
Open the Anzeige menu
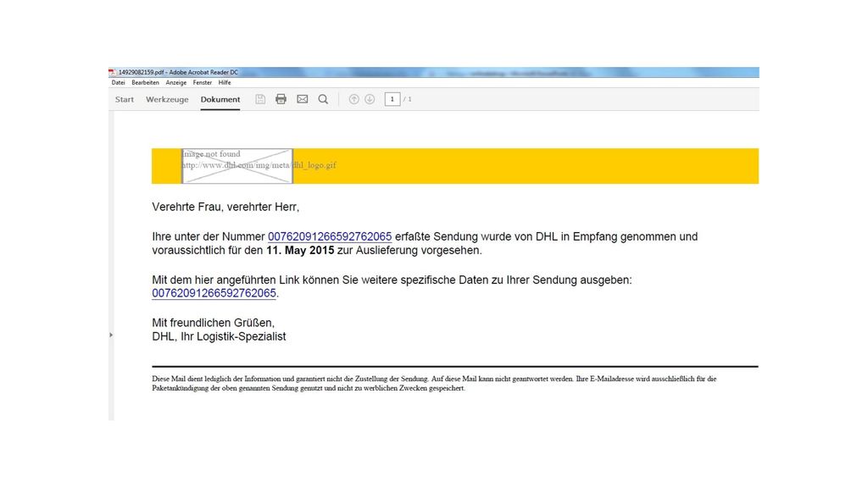176,82
